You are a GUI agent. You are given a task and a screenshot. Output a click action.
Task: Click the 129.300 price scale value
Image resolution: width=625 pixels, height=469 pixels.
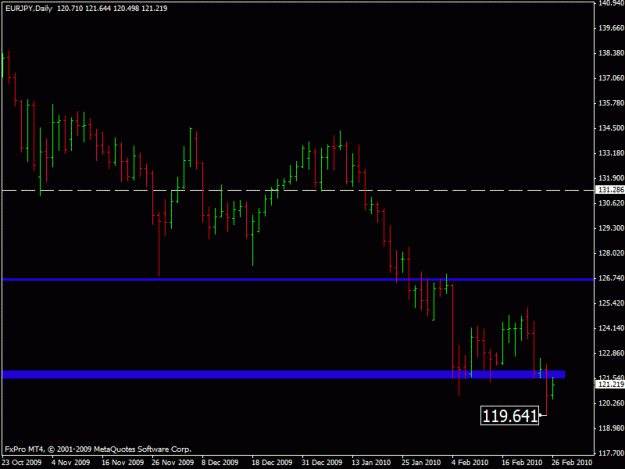611,228
